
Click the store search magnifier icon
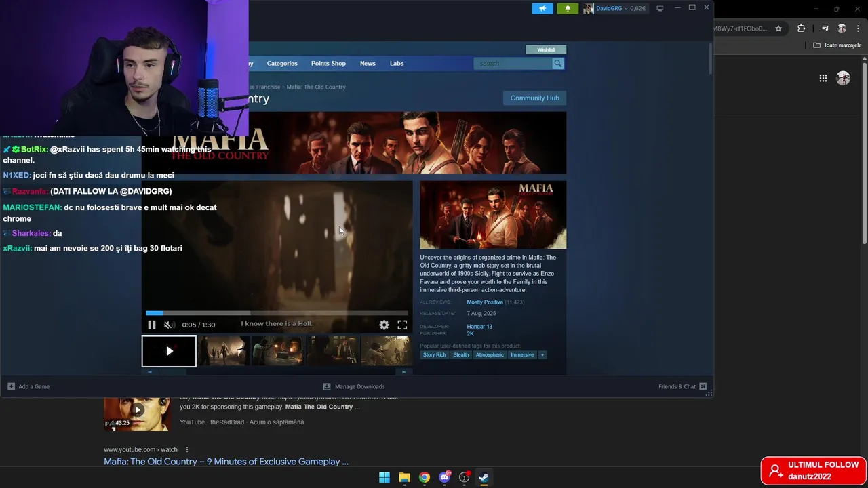pyautogui.click(x=557, y=63)
